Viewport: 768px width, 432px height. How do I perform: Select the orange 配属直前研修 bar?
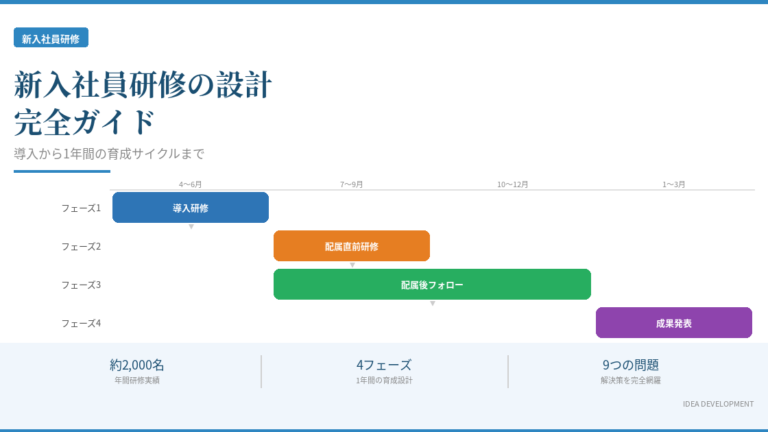351,246
